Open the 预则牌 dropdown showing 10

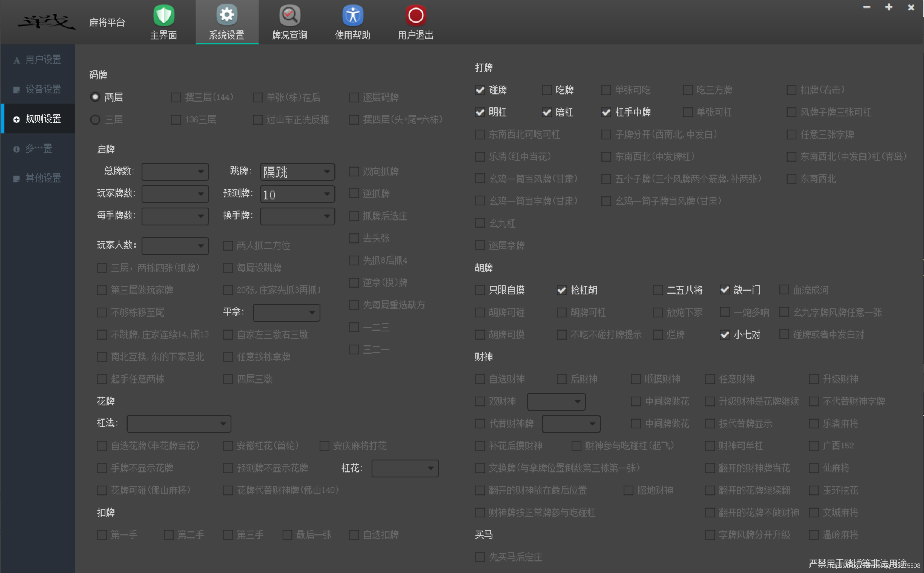[x=326, y=195]
